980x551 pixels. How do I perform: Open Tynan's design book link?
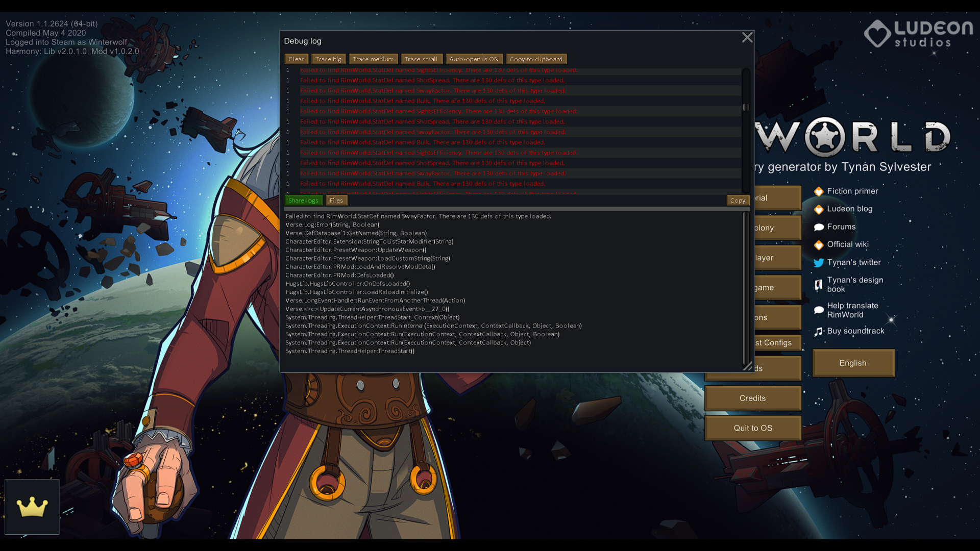click(855, 285)
